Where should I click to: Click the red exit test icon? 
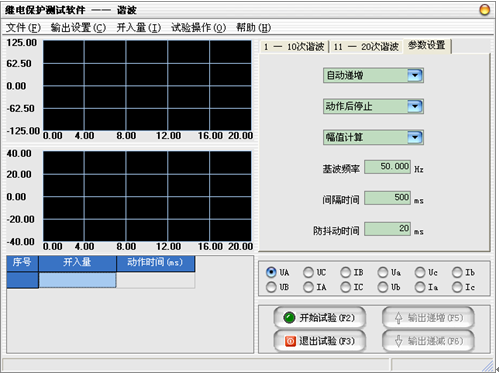click(290, 341)
